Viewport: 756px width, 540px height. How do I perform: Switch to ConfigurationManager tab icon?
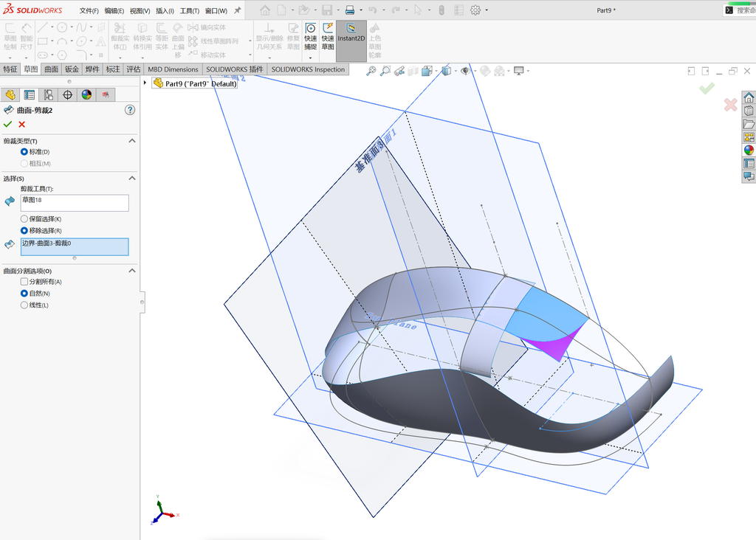coord(48,95)
